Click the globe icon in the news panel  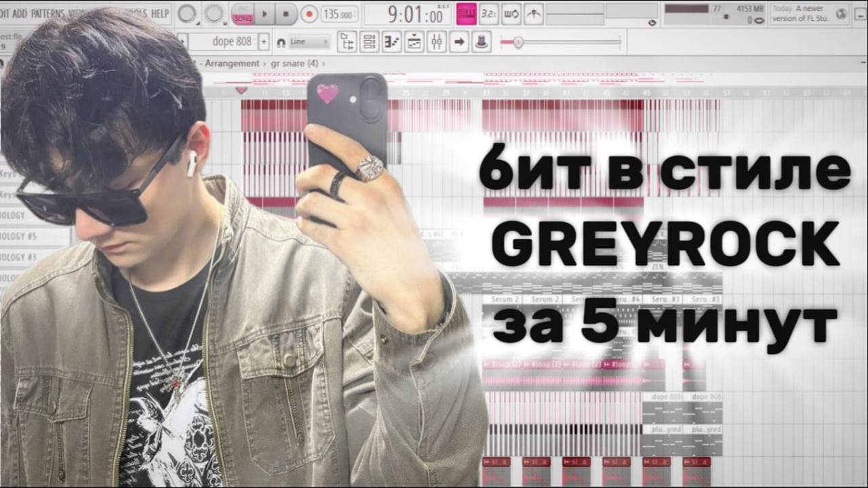(x=842, y=14)
